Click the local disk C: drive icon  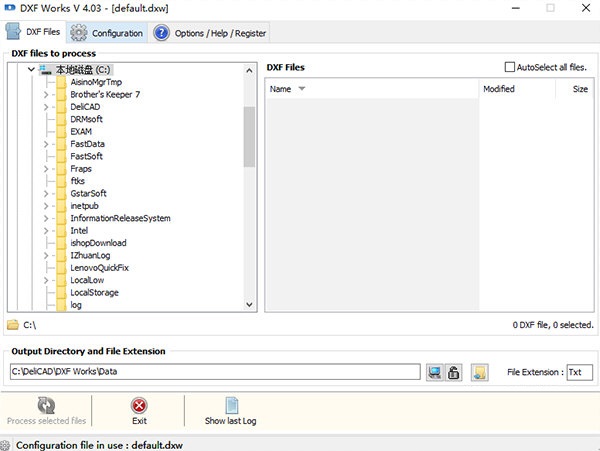[45, 70]
